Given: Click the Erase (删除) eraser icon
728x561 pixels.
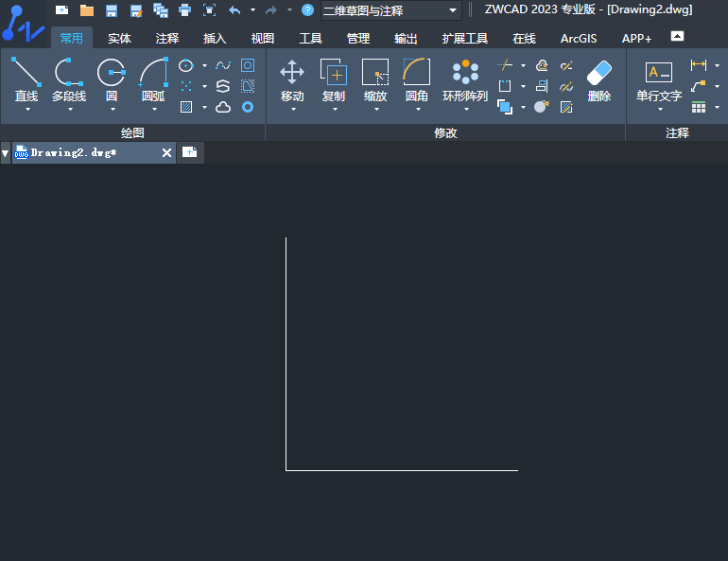Looking at the screenshot, I should coord(598,73).
